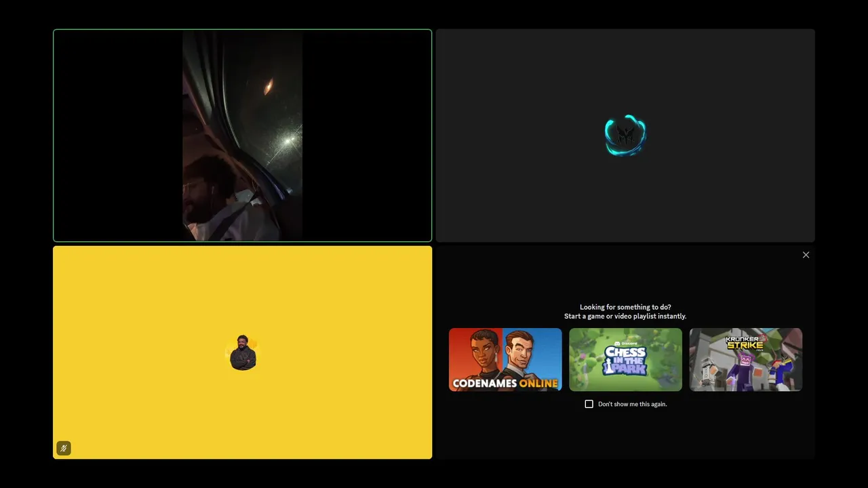Screen dimensions: 868x488
Task: Check "Don't show me this again" box
Action: pos(589,404)
